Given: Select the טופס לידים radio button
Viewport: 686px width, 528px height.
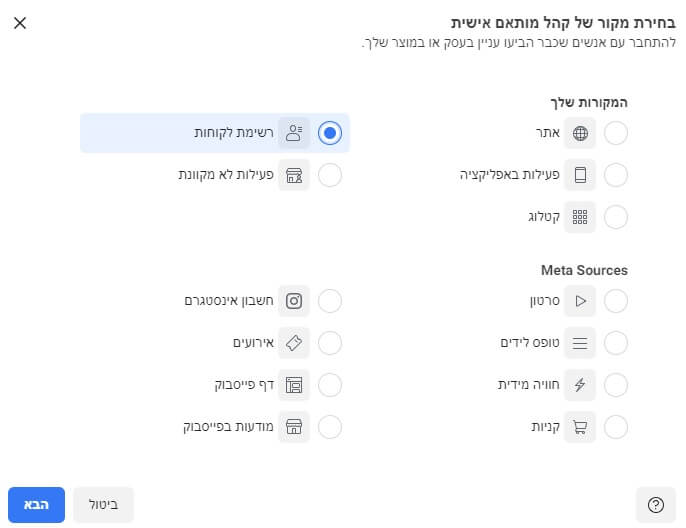Looking at the screenshot, I should point(616,343).
